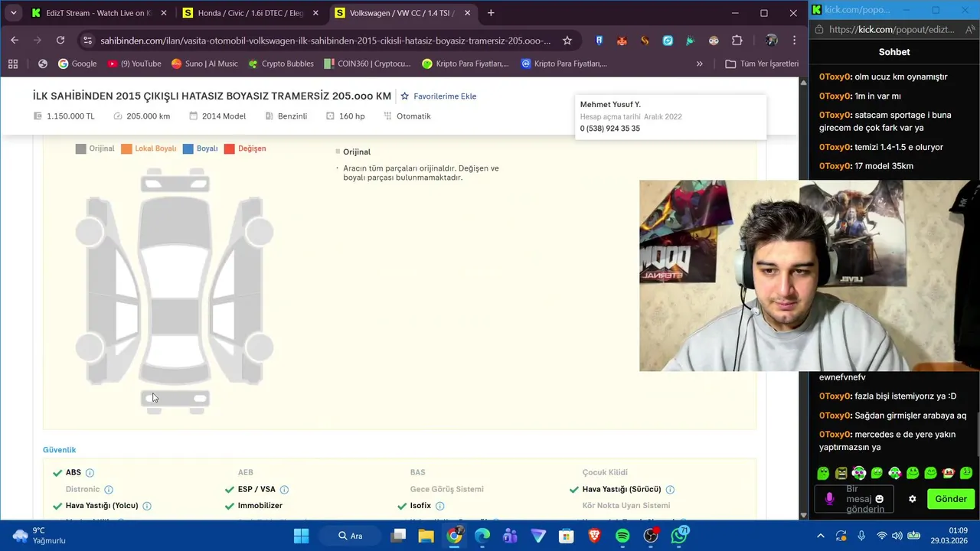Open the Google bookmark
This screenshot has height=551, width=980.
coord(77,64)
